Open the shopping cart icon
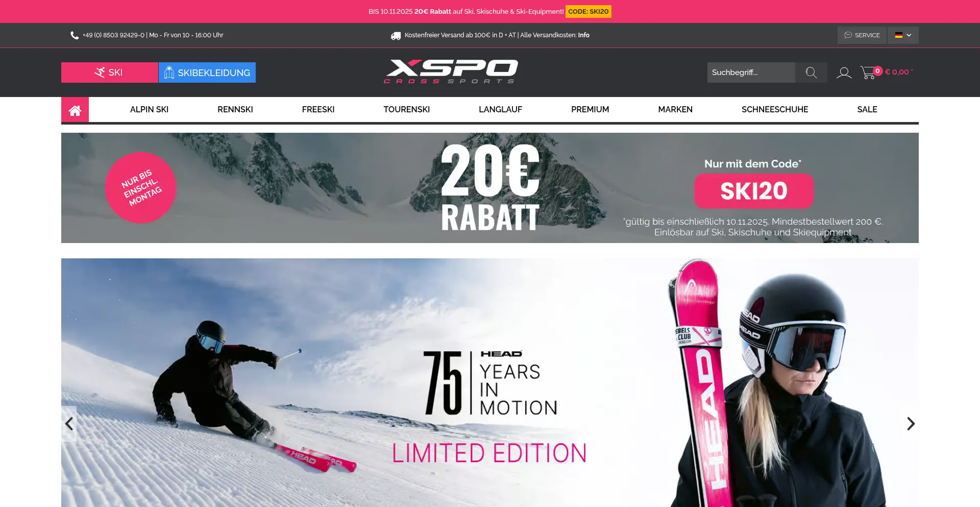The image size is (980, 507). pos(868,73)
